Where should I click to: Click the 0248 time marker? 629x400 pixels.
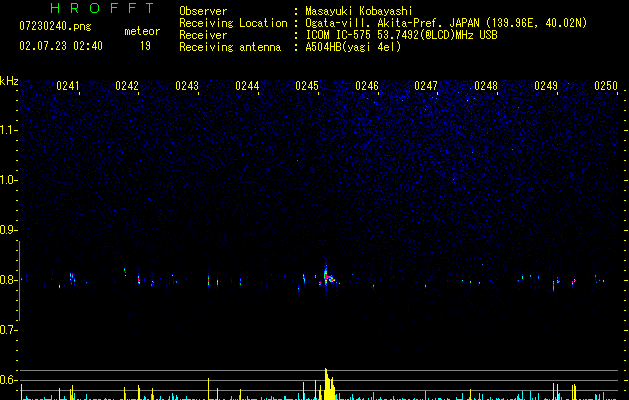pyautogui.click(x=486, y=86)
